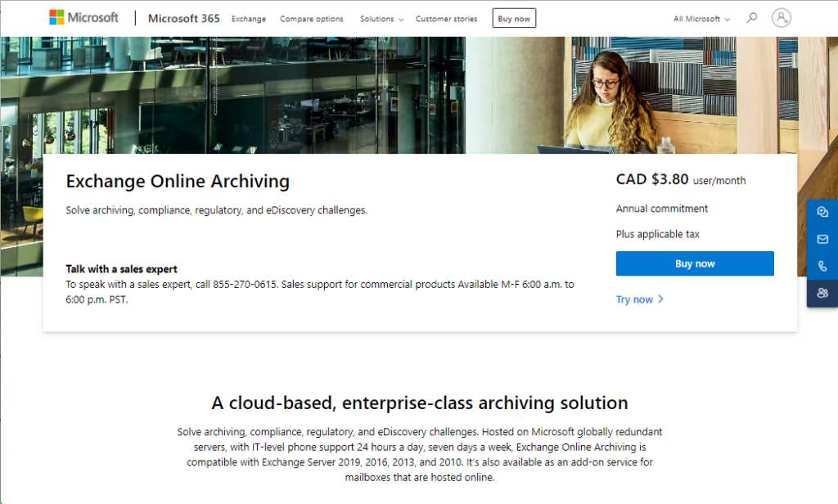
Task: Open the search icon in the header
Action: [x=750, y=17]
